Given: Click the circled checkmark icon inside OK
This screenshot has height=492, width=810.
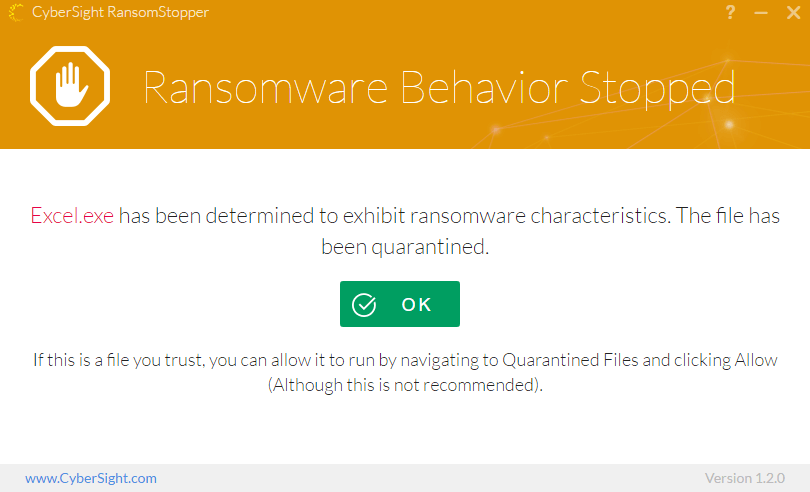Looking at the screenshot, I should click(x=365, y=305).
